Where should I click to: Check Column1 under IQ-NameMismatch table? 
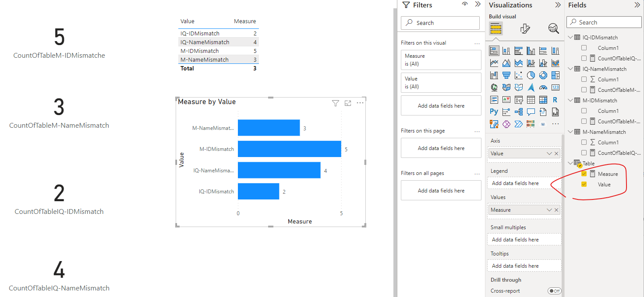(584, 79)
